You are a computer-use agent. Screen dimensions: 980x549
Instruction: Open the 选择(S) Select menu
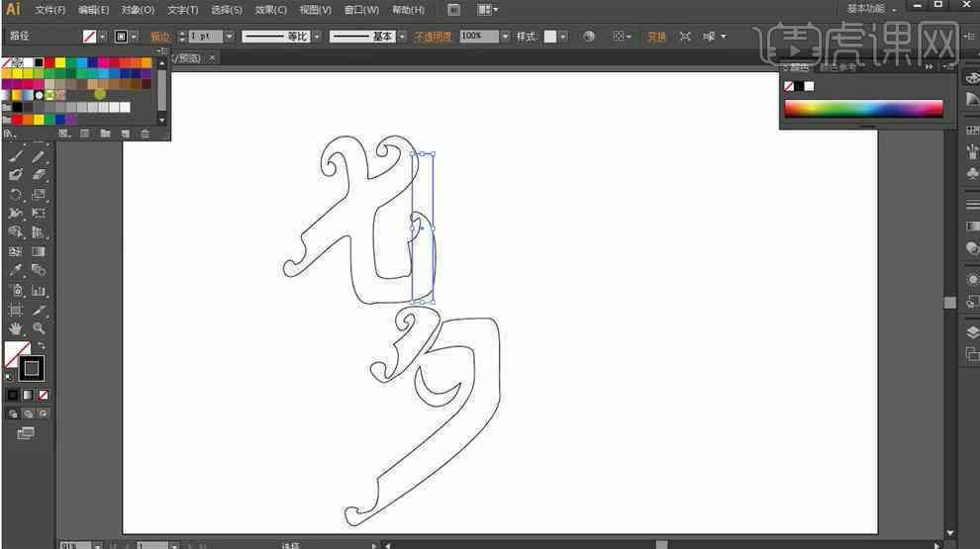point(227,10)
